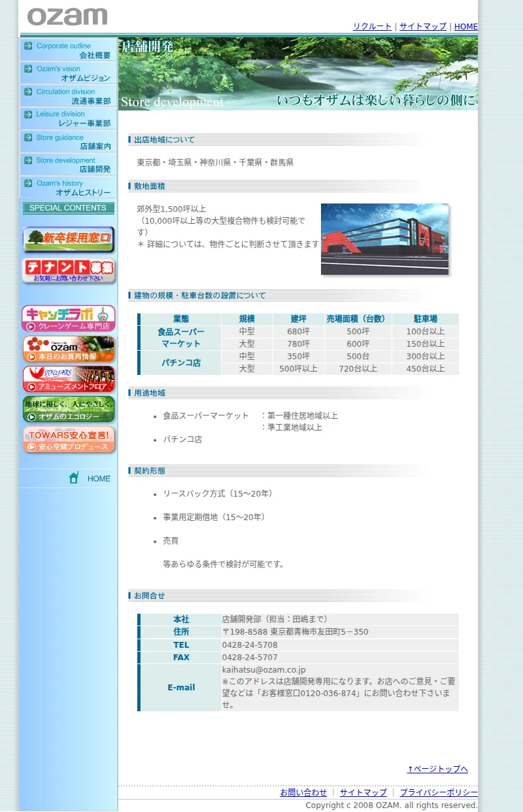Open the footer サイトマップ link
This screenshot has height=812, width=523.
[x=363, y=792]
